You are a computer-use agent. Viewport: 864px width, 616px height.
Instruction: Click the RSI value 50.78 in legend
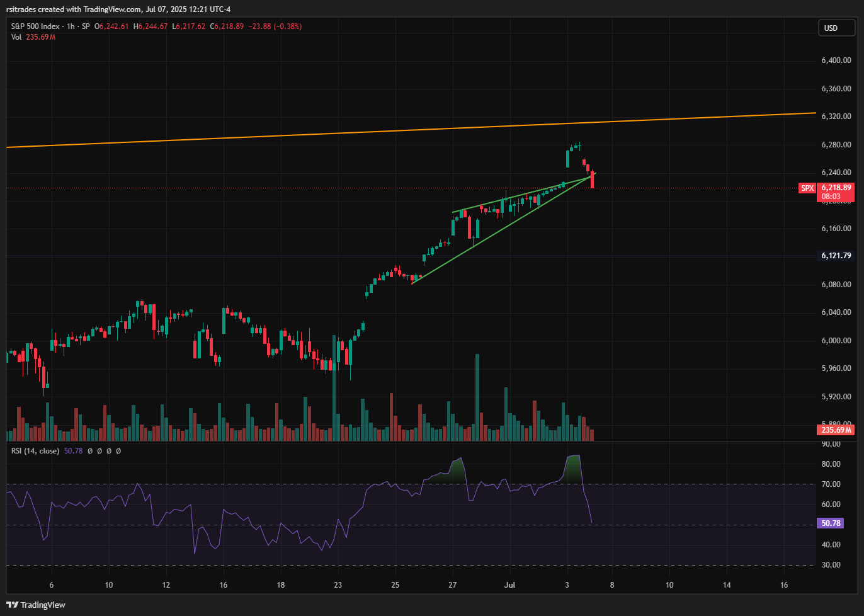pos(73,451)
